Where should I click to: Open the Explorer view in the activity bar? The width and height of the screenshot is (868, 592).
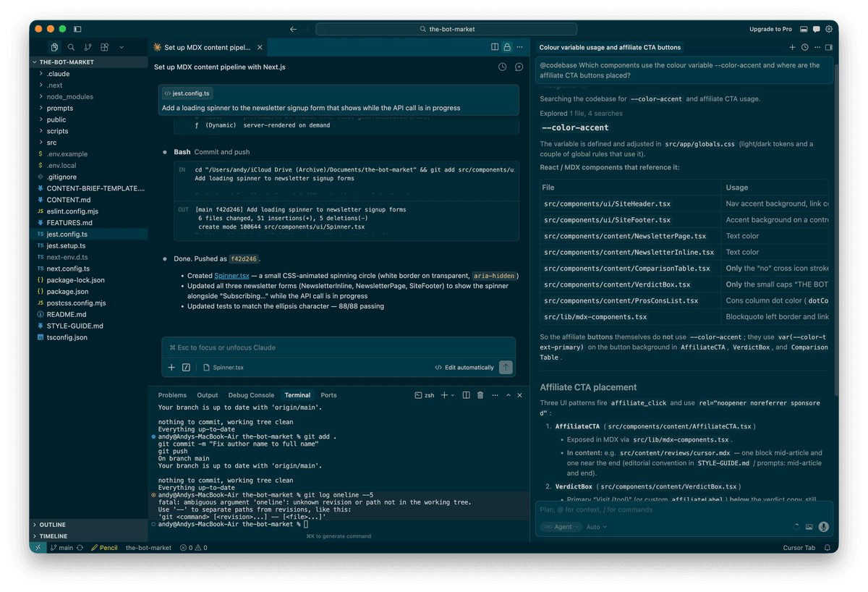click(54, 46)
